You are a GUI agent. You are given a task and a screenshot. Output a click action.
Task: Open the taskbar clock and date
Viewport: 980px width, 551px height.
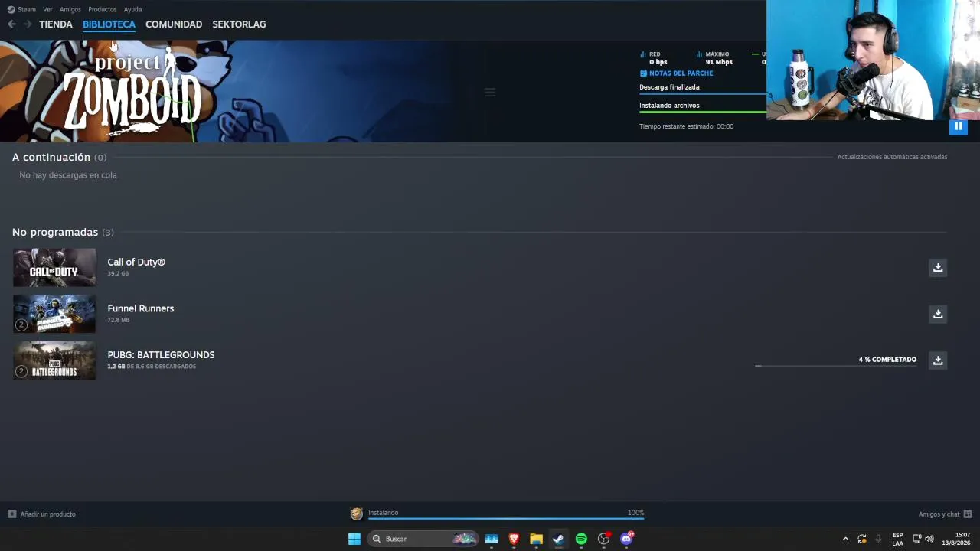pyautogui.click(x=956, y=539)
